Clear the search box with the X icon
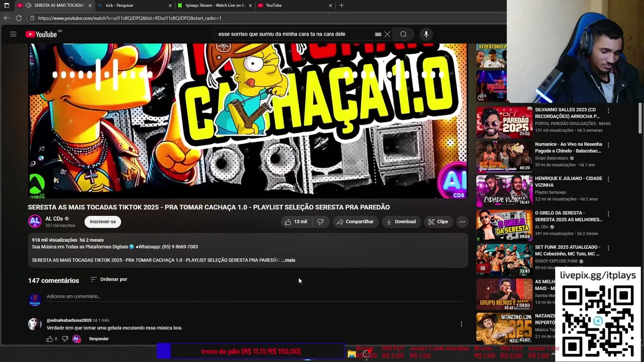This screenshot has height=362, width=644. point(387,34)
